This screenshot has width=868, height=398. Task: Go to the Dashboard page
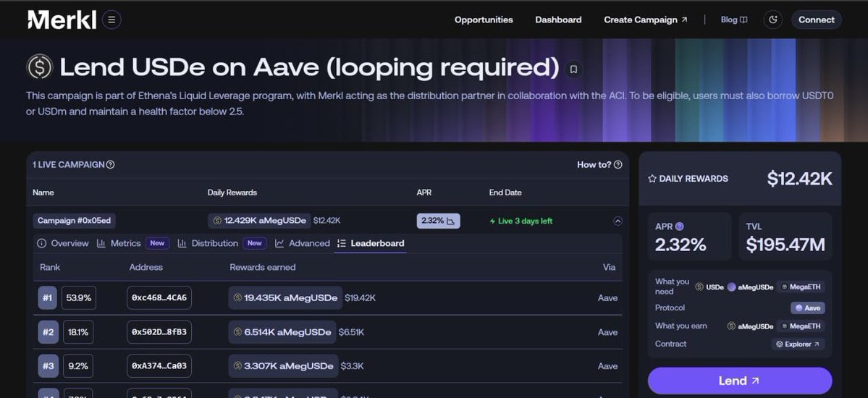point(558,20)
